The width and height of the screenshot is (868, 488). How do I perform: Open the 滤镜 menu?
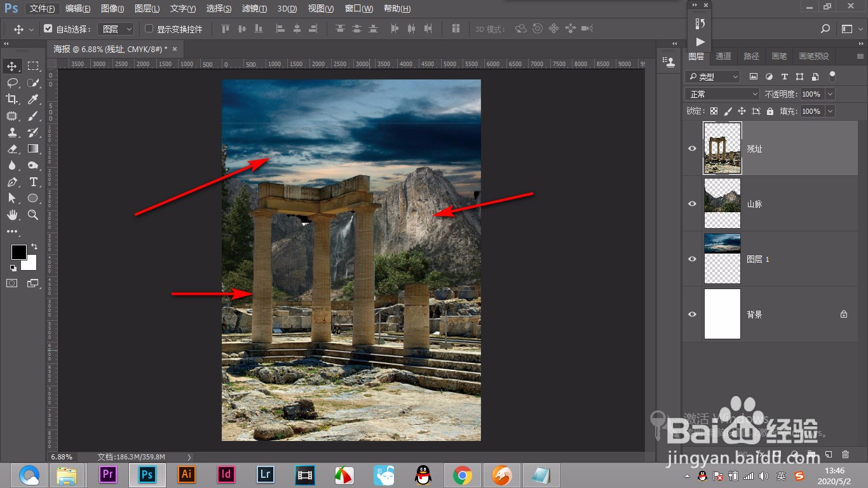254,9
